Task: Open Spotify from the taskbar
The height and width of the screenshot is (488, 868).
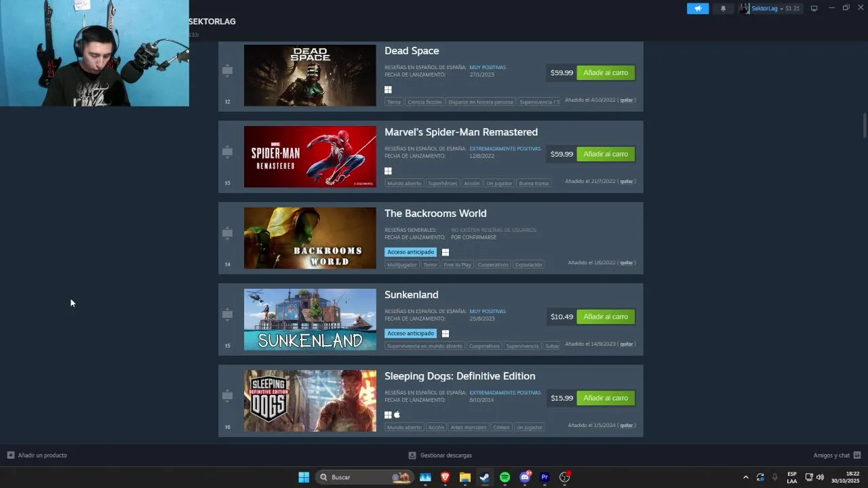Action: coord(505,477)
